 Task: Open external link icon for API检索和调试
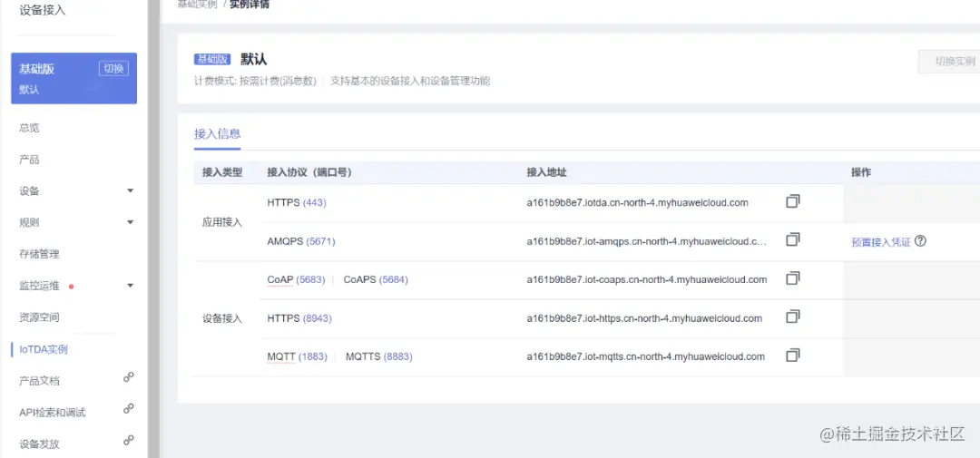pos(128,409)
